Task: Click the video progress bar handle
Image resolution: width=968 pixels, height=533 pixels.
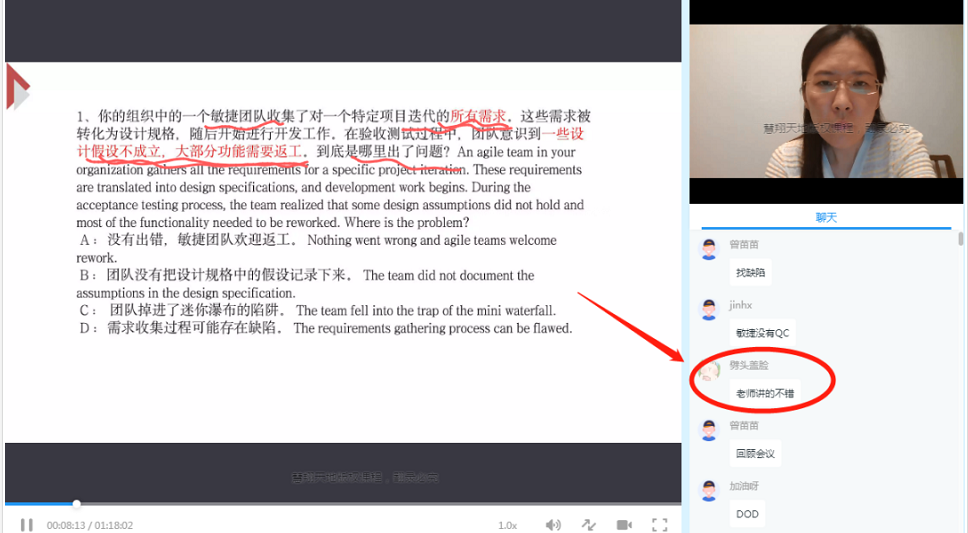Action: (x=76, y=504)
